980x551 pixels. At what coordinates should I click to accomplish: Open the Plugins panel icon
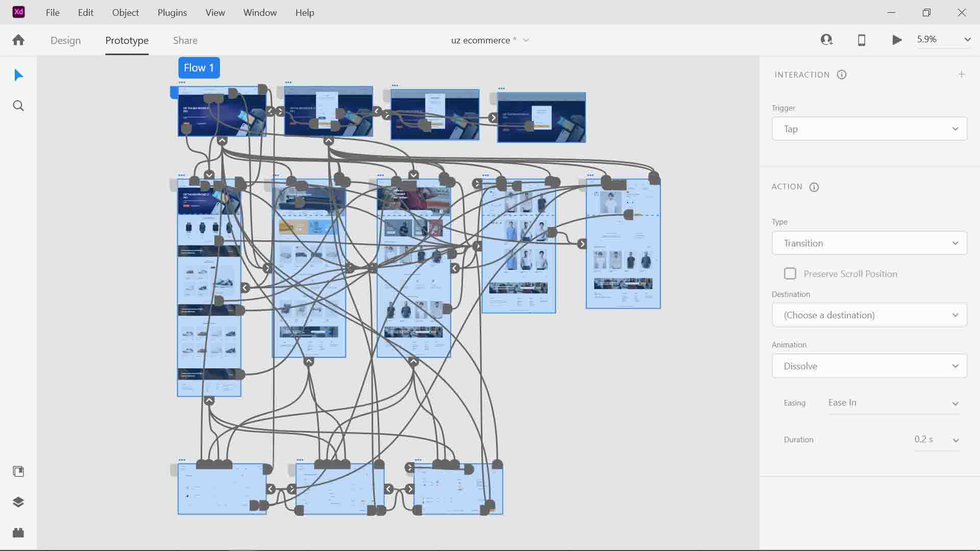(18, 533)
